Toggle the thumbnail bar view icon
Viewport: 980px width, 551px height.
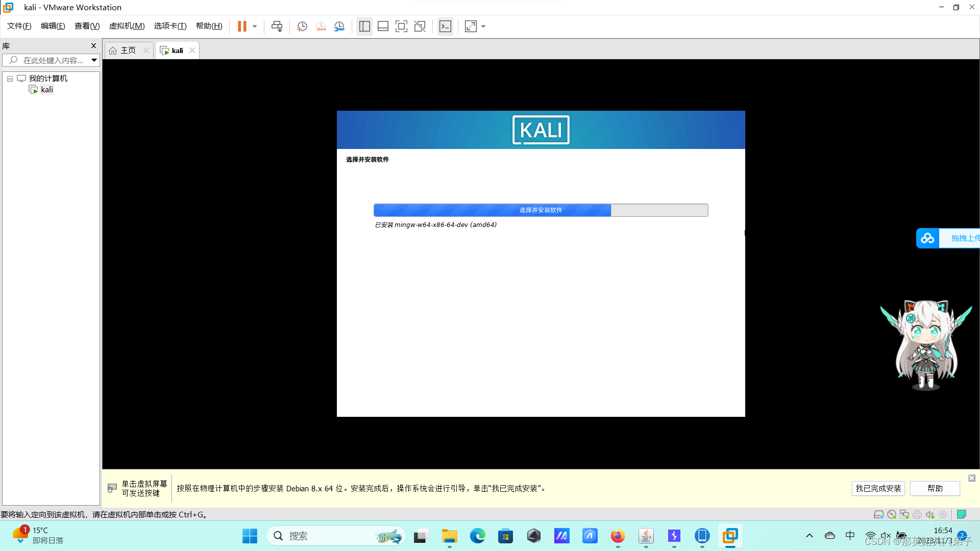tap(383, 27)
